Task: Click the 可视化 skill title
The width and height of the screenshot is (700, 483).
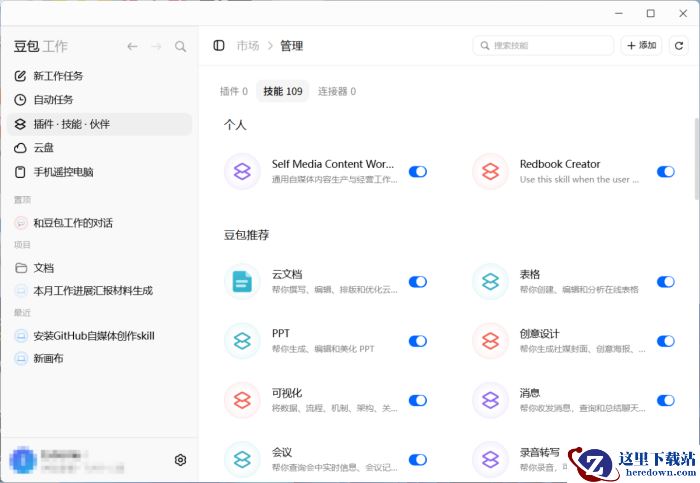Action: tap(287, 393)
